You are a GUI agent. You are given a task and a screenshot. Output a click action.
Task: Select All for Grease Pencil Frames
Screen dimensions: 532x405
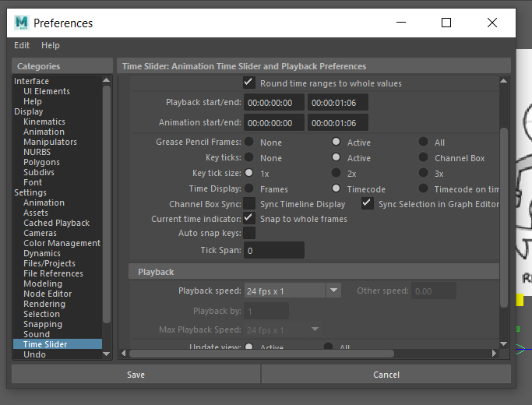(423, 142)
